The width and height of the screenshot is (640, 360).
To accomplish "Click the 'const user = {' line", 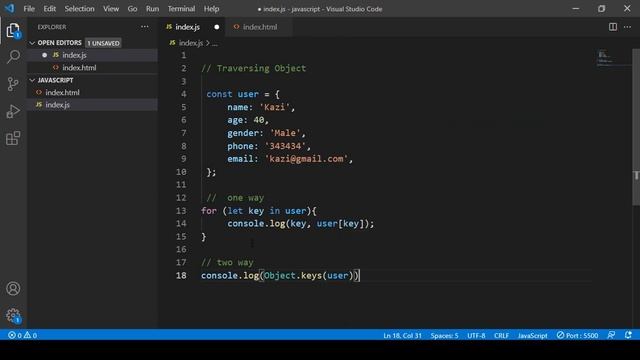I will coord(243,94).
